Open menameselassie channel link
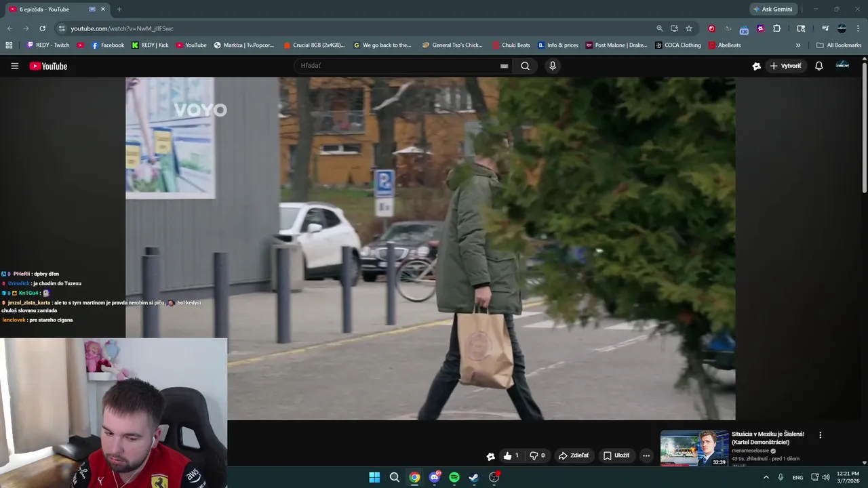The height and width of the screenshot is (488, 868). (x=750, y=450)
